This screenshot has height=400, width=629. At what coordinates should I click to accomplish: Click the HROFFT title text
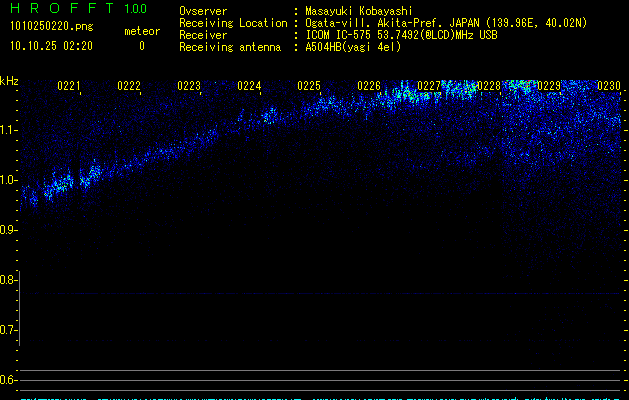pyautogui.click(x=62, y=8)
